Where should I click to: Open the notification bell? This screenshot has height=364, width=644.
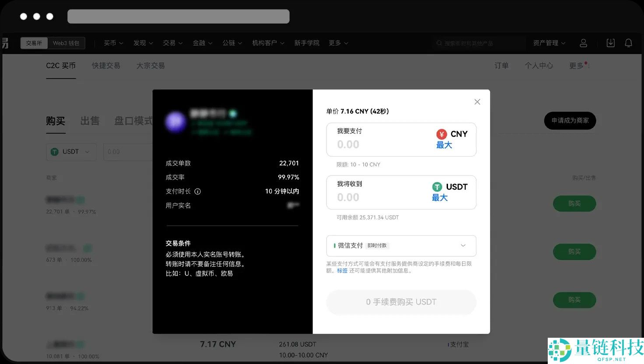click(x=628, y=43)
